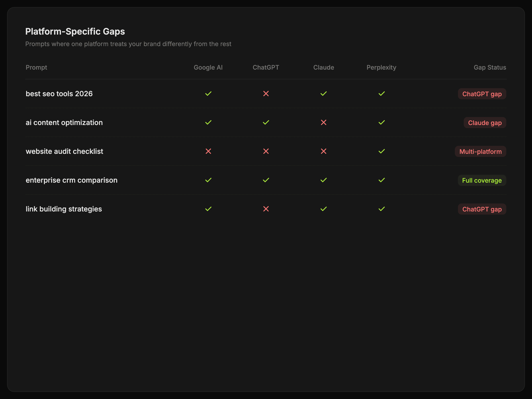Click the Google AI column header
This screenshot has width=532, height=399.
pos(208,67)
